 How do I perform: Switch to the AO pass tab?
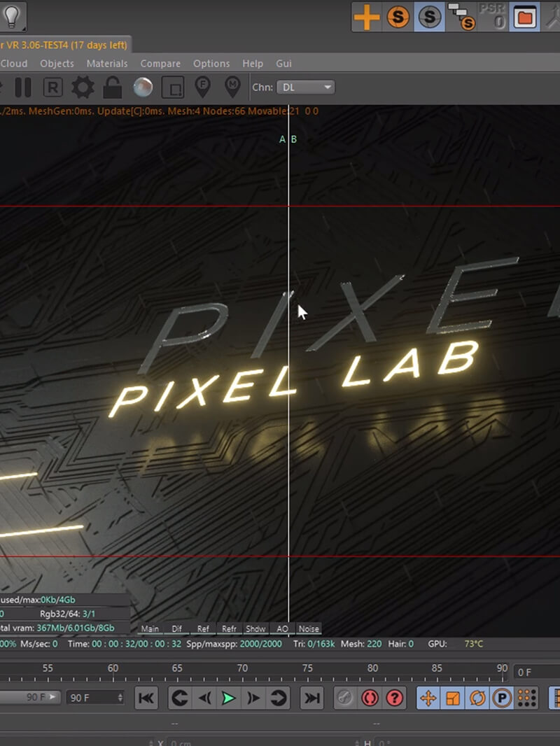coord(282,628)
